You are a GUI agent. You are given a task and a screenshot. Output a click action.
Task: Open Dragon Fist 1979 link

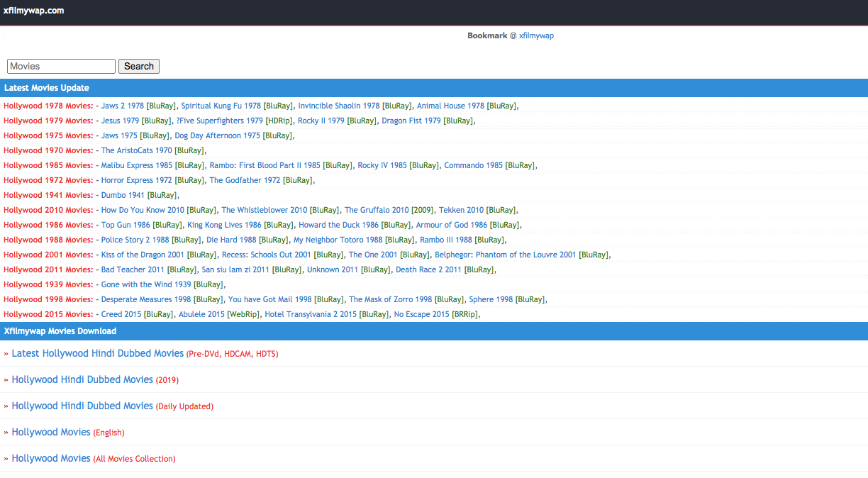point(412,121)
